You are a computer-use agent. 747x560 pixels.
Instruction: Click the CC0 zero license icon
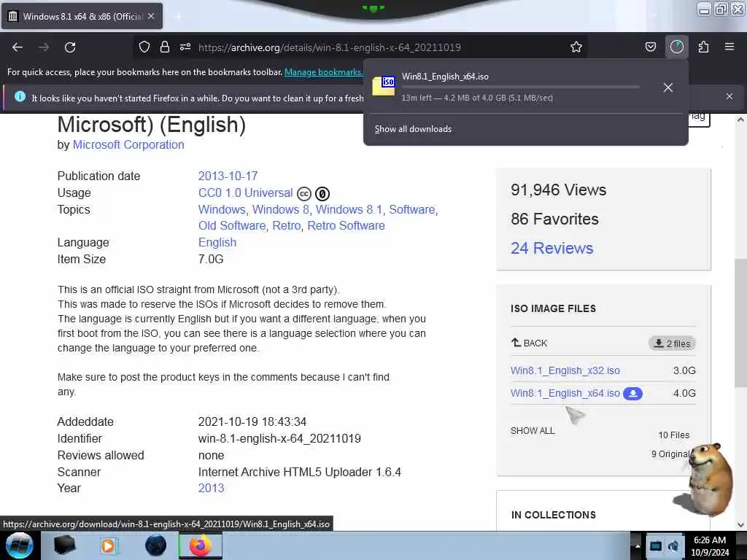tap(322, 194)
